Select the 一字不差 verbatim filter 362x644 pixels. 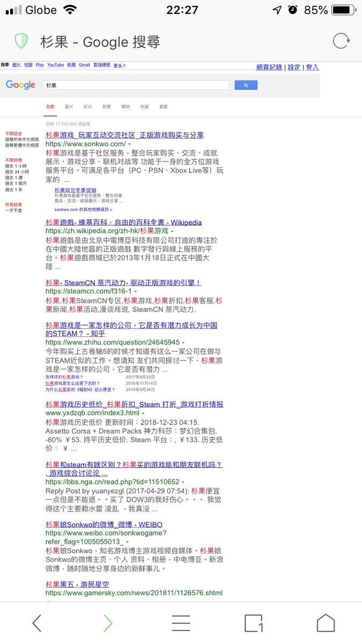coord(13,210)
